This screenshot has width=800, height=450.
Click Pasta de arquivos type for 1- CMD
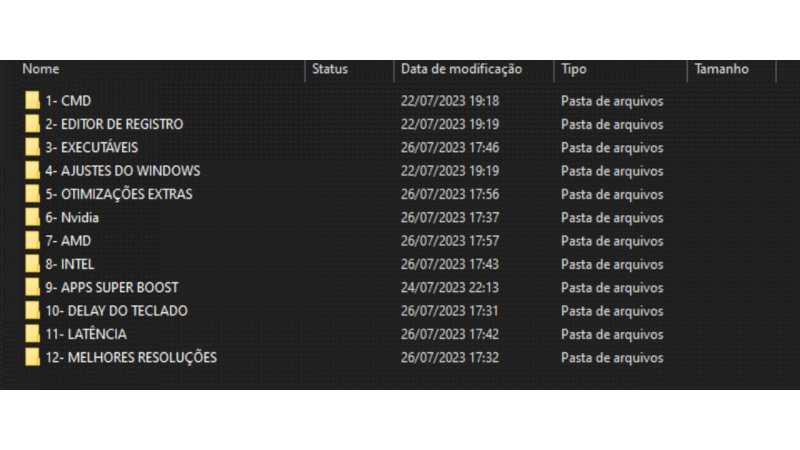click(612, 101)
